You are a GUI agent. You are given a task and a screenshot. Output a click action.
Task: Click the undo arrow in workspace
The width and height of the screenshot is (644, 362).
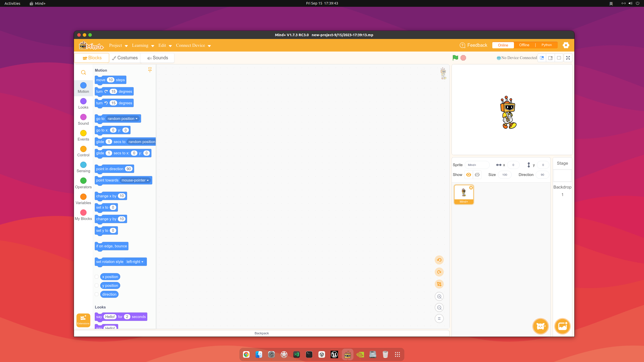click(439, 260)
